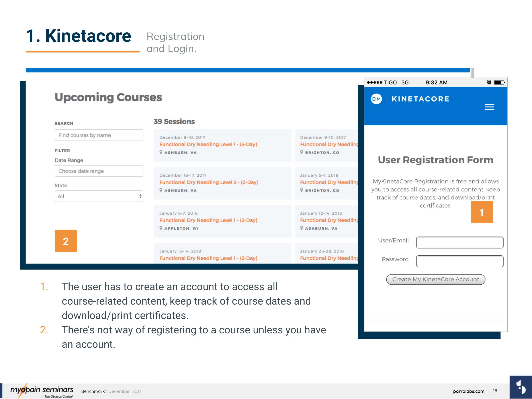
Task: Click the Parrolabs logo in bottom corner
Action: click(520, 387)
